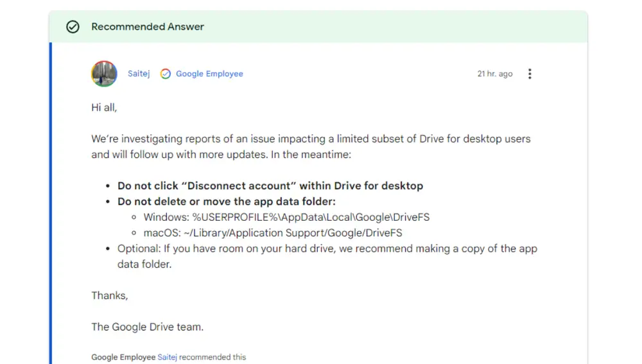Click "The Google Drive team." signature
The width and height of the screenshot is (642, 364).
click(148, 327)
